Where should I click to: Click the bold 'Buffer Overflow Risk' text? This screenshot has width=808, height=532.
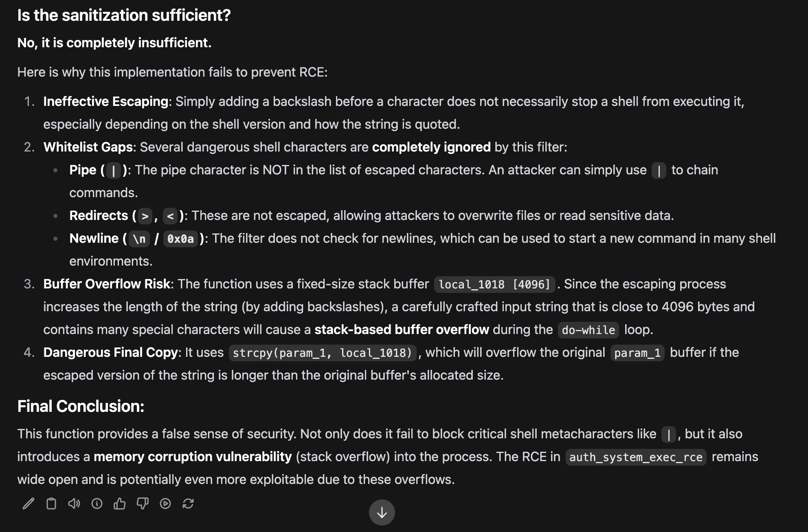(107, 284)
